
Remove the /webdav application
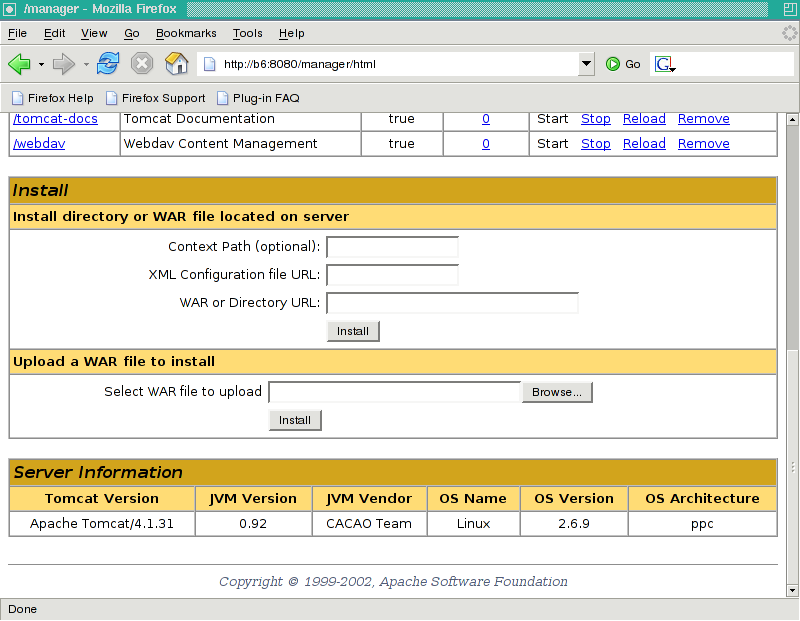(x=704, y=144)
